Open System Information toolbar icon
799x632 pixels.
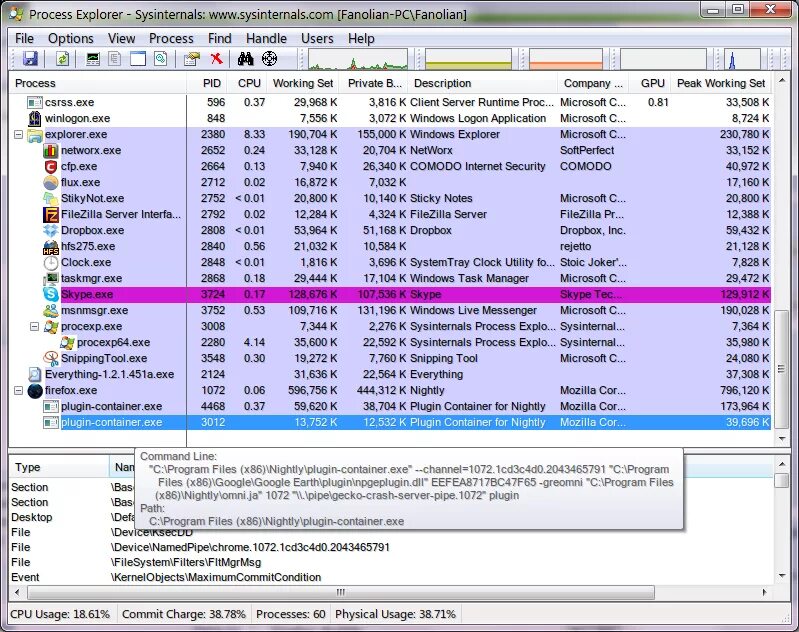(x=93, y=59)
